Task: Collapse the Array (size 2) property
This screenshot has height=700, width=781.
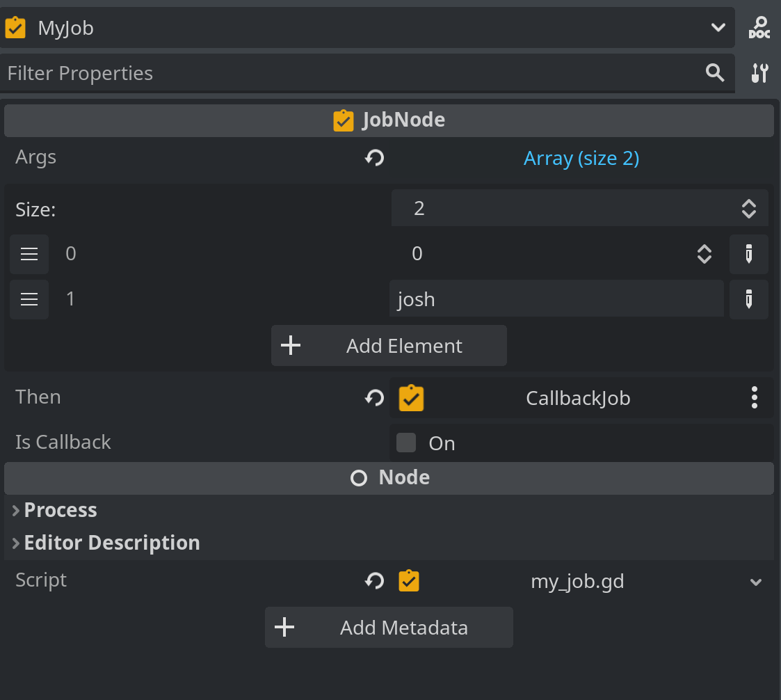Action: coord(581,159)
